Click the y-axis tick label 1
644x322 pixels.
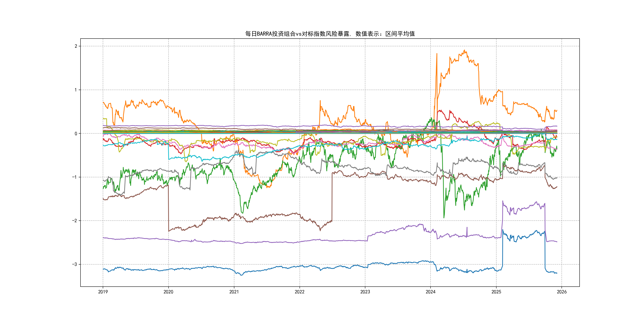tap(76, 90)
